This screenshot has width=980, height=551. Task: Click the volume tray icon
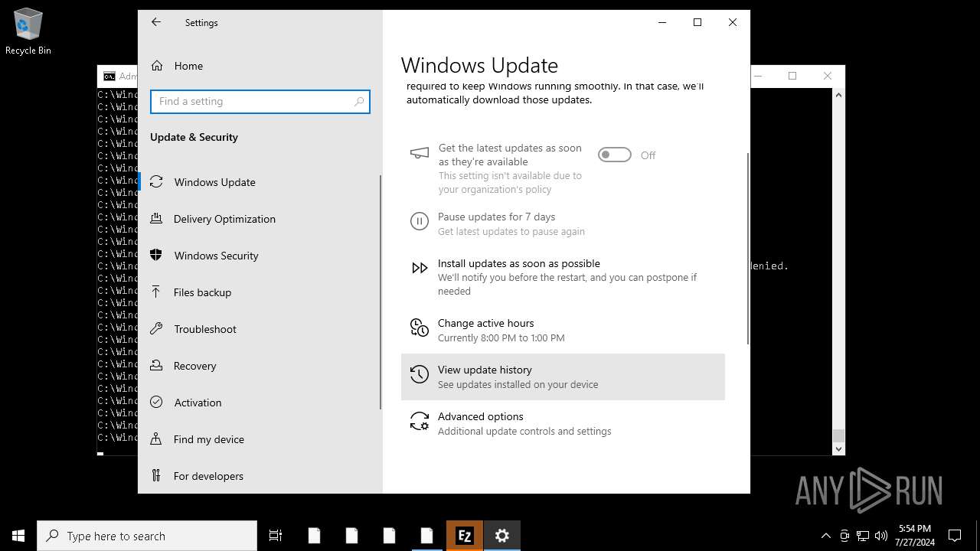click(x=881, y=536)
